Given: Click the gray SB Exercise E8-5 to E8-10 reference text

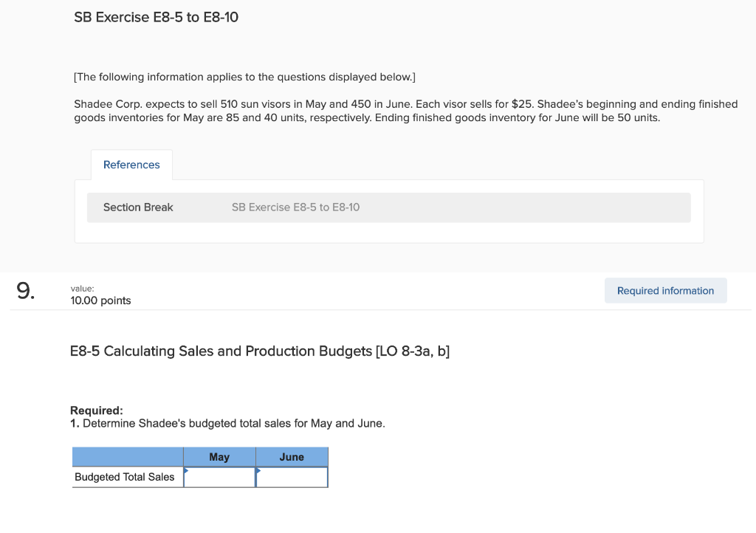Looking at the screenshot, I should click(x=295, y=207).
